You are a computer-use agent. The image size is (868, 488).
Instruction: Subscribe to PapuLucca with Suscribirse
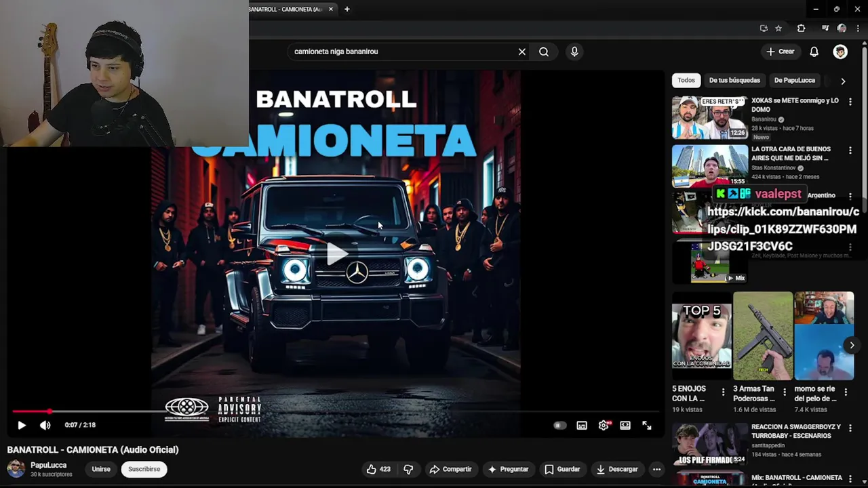click(144, 469)
